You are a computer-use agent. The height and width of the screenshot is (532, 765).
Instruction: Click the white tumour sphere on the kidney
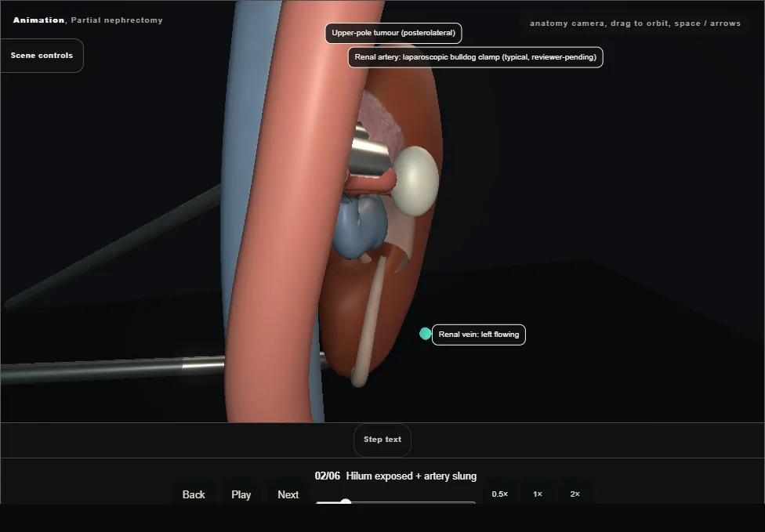click(415, 181)
